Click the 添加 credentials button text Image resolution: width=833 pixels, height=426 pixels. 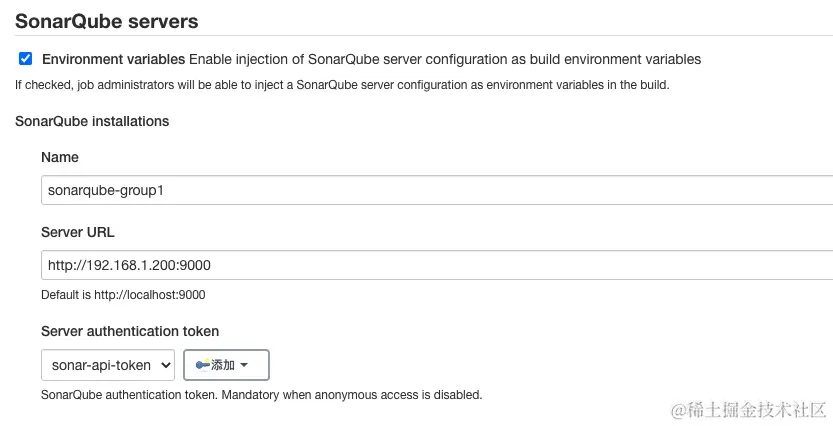pos(223,365)
